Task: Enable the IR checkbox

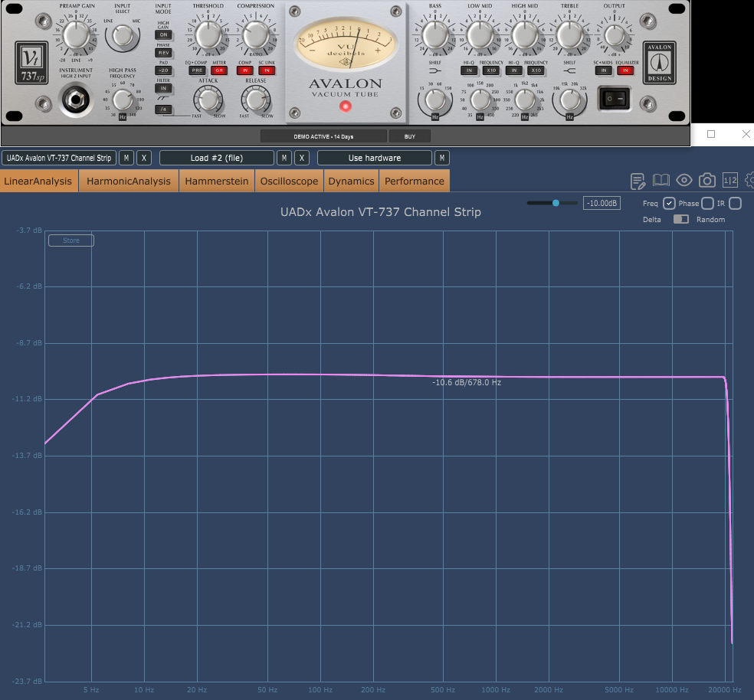Action: point(735,204)
